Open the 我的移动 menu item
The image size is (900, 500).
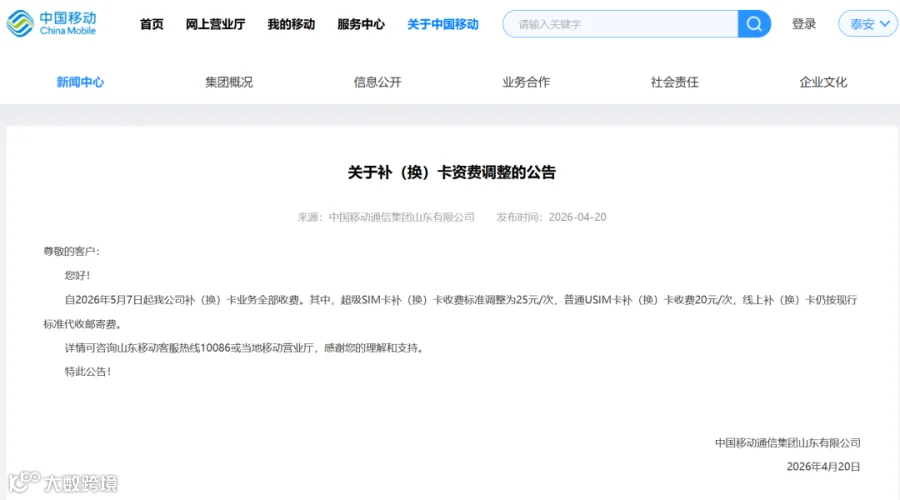point(291,24)
